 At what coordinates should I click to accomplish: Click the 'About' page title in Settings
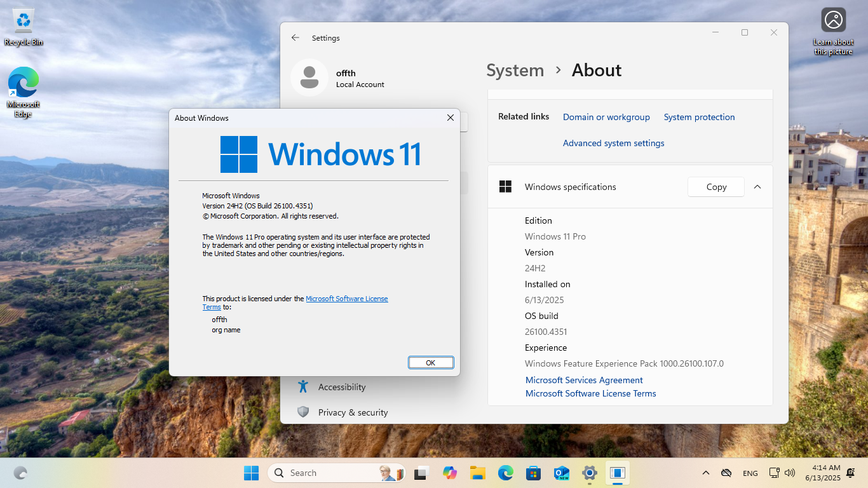pos(597,70)
